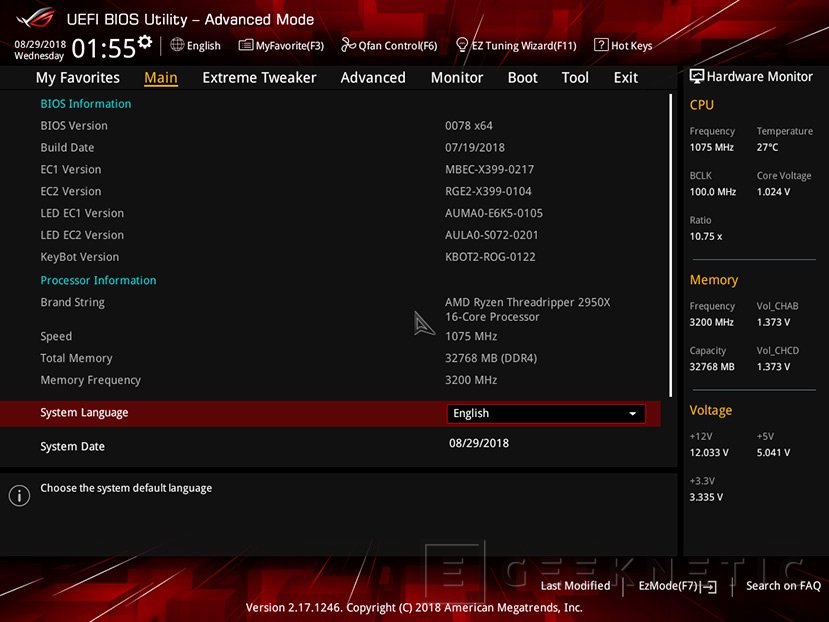Click the 01:55 clock display

[x=104, y=48]
